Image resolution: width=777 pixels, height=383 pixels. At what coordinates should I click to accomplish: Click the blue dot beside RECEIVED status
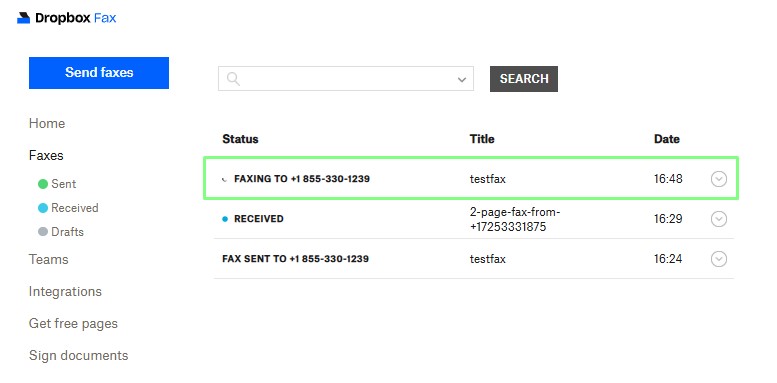click(225, 219)
